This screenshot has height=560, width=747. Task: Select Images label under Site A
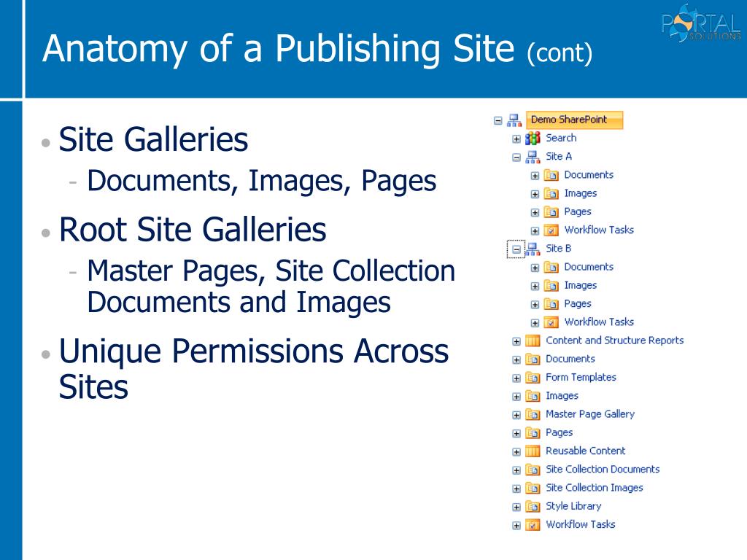(x=581, y=193)
